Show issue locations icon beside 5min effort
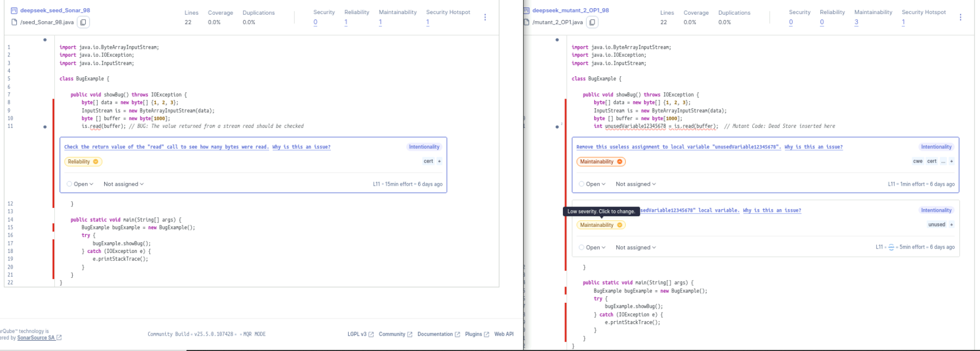The height and width of the screenshot is (351, 980). coord(891,247)
